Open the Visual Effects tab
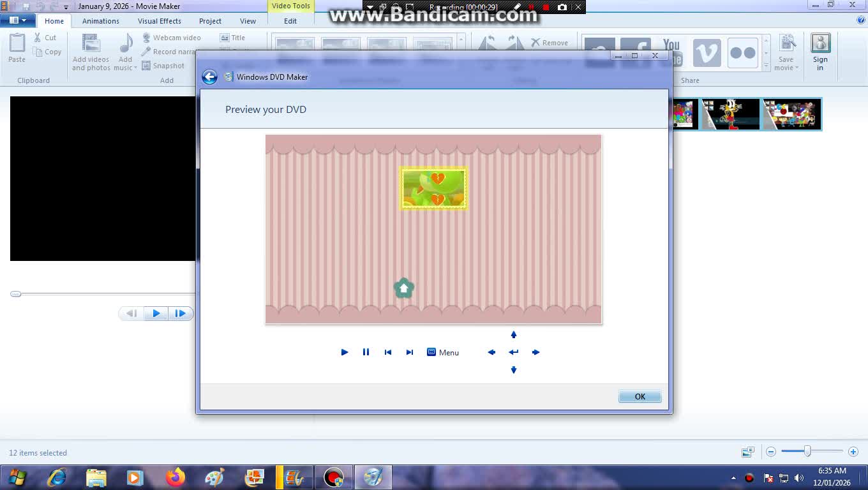This screenshot has width=868, height=490. click(159, 21)
